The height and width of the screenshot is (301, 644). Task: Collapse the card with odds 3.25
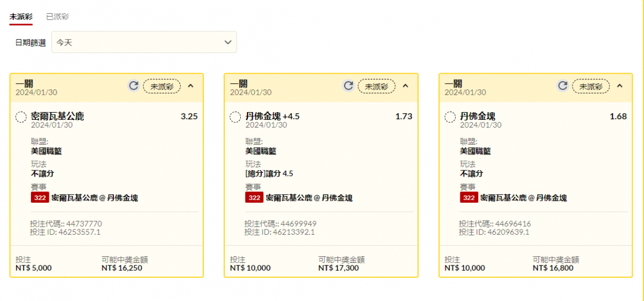190,86
